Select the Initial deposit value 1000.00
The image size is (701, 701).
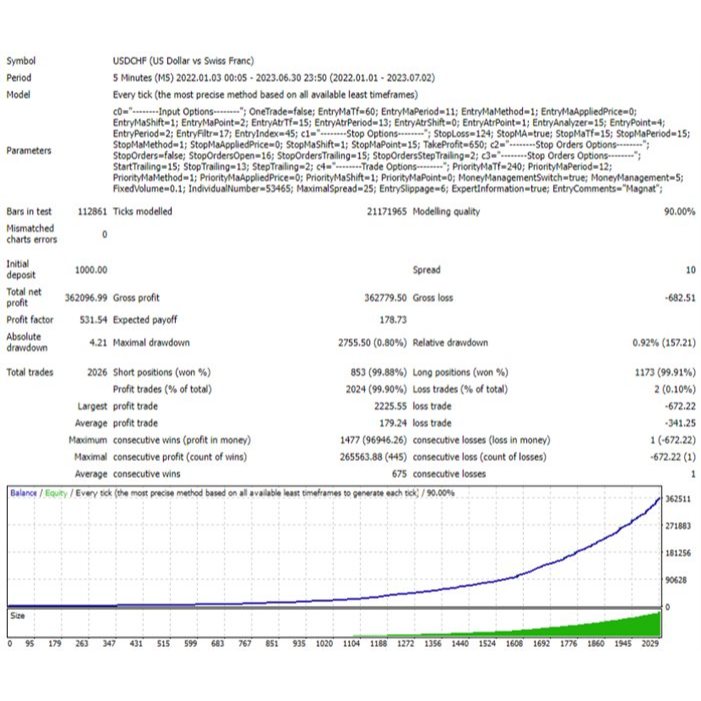point(91,270)
